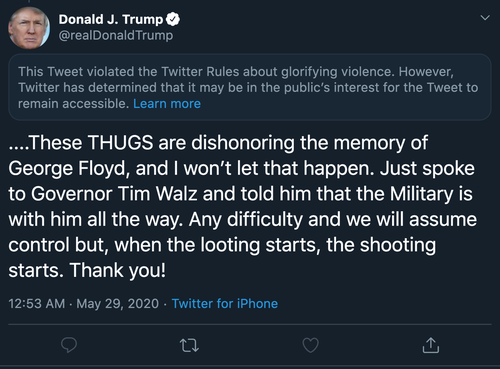This screenshot has height=369, width=500.
Task: Click the notice line about public's interest
Action: coord(248,88)
